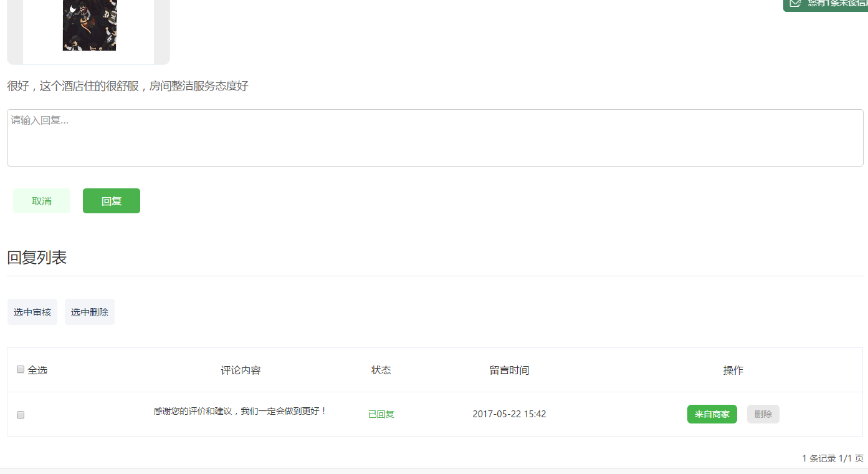Click the 2017-05-22 15:42 timestamp

[x=509, y=414]
